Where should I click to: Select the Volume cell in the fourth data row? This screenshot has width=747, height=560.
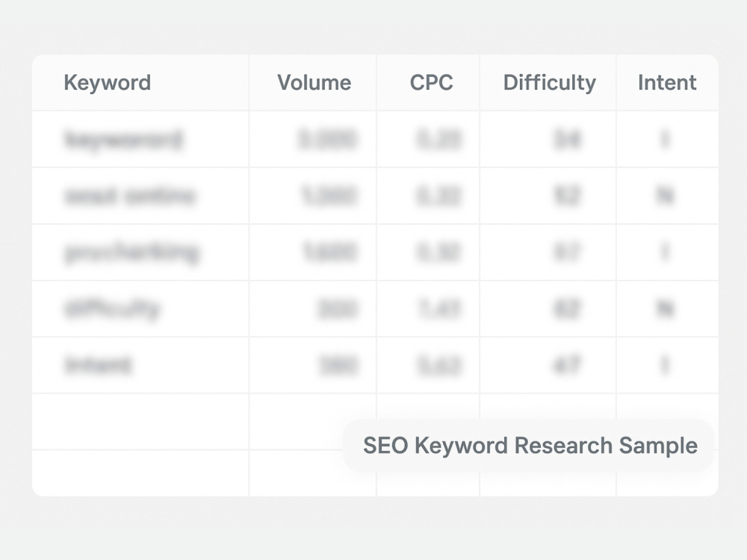click(x=312, y=308)
